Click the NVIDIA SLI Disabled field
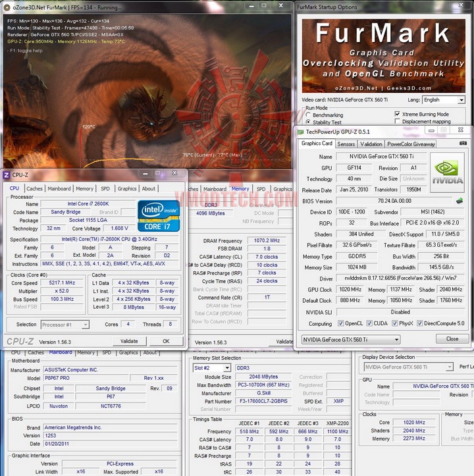Screen dimensions: 474x476 tap(400, 312)
